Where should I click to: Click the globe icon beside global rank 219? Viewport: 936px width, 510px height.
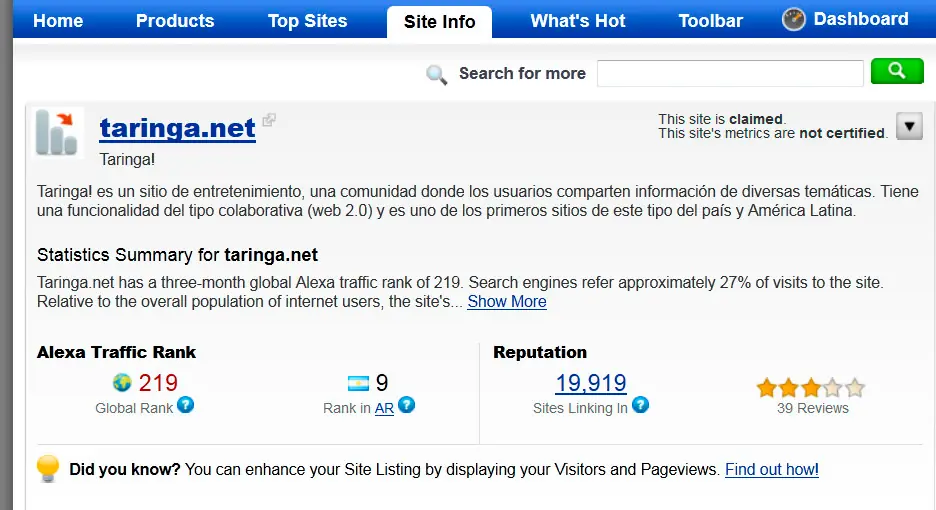coord(122,383)
